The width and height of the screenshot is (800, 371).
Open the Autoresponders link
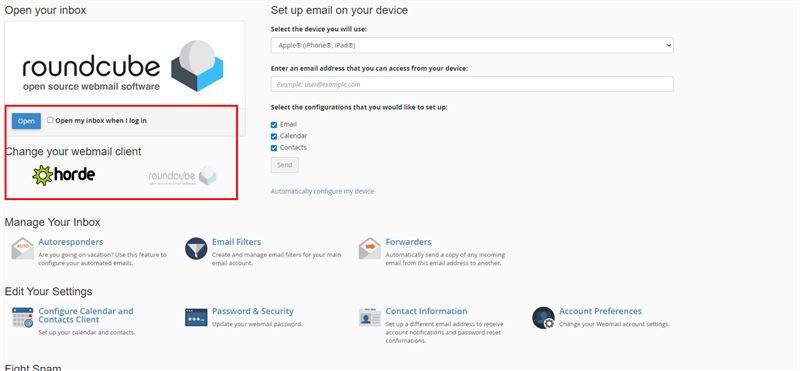coord(70,242)
